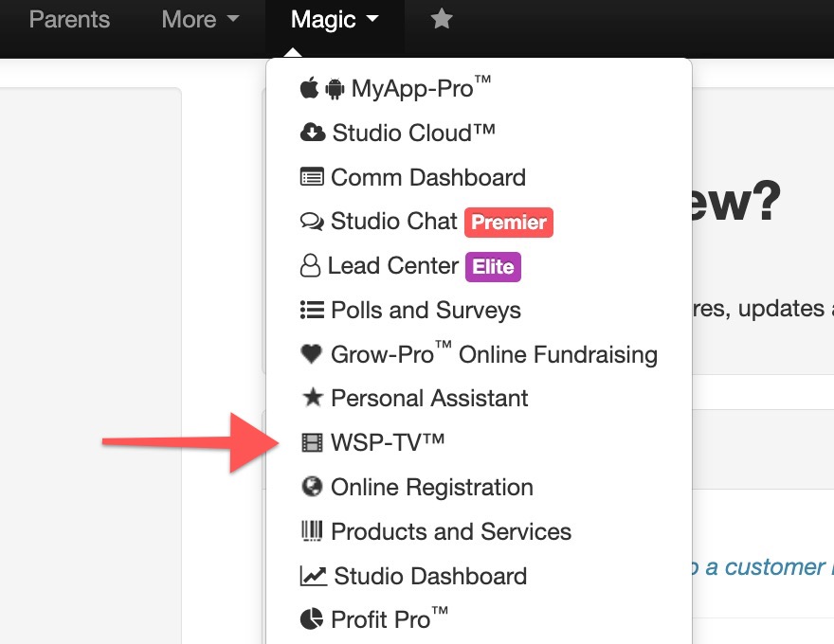Click the person icon for Lead Center
Viewport: 834px width, 644px height.
click(310, 265)
